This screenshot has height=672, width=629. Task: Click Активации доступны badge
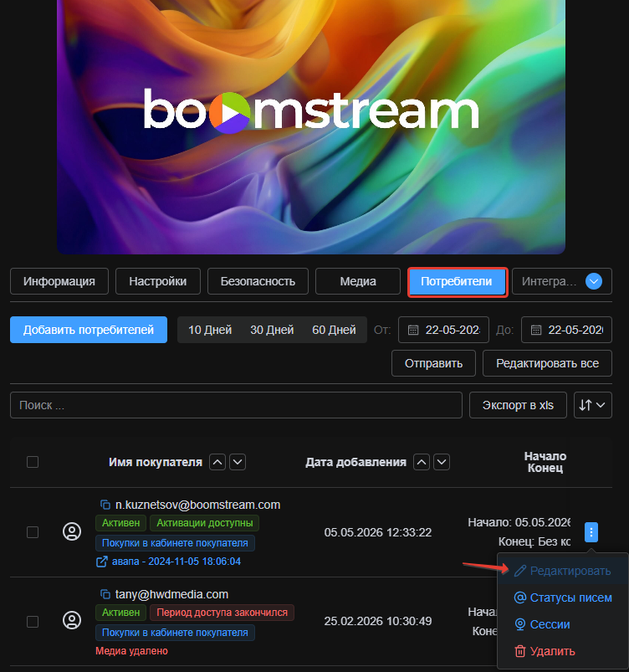point(205,523)
